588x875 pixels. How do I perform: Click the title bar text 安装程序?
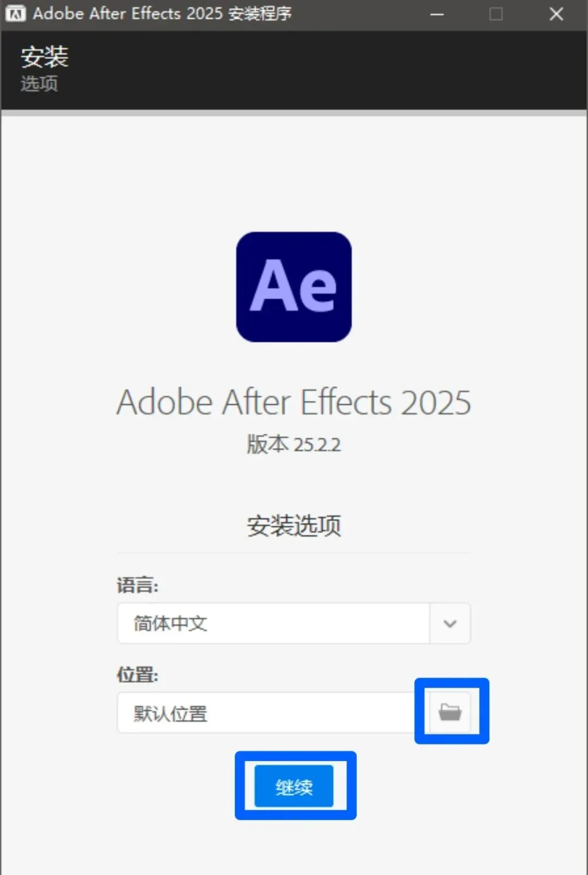point(260,14)
